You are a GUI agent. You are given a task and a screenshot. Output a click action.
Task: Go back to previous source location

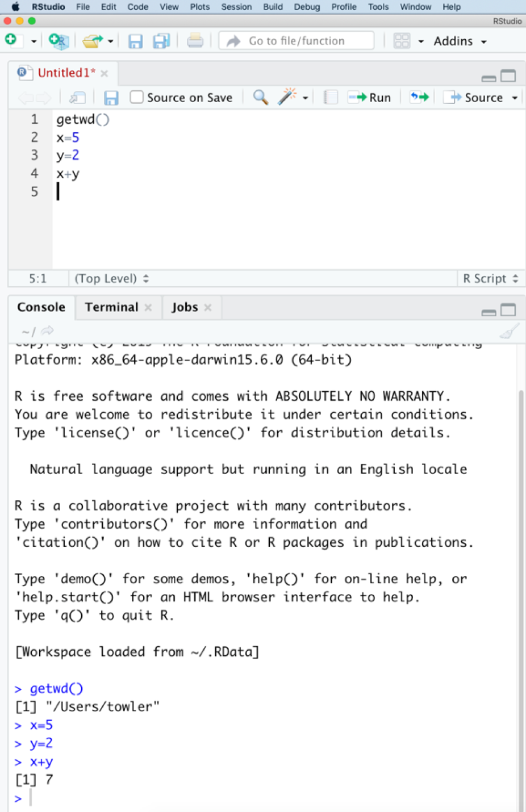click(x=25, y=98)
